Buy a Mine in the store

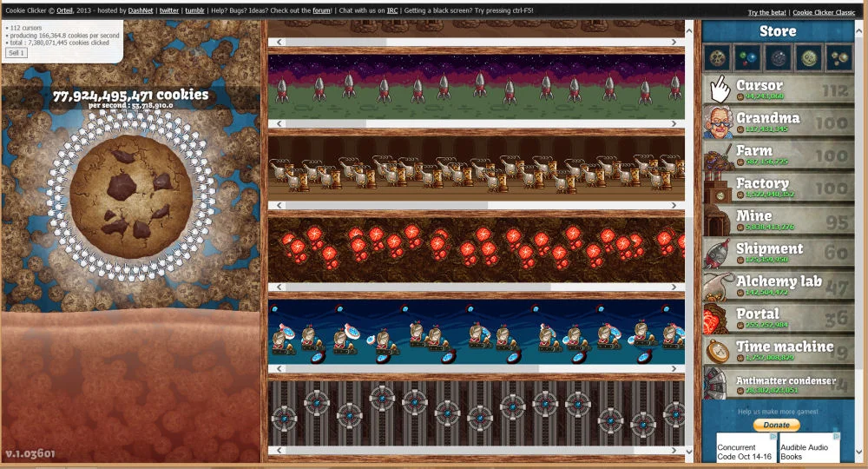click(779, 220)
